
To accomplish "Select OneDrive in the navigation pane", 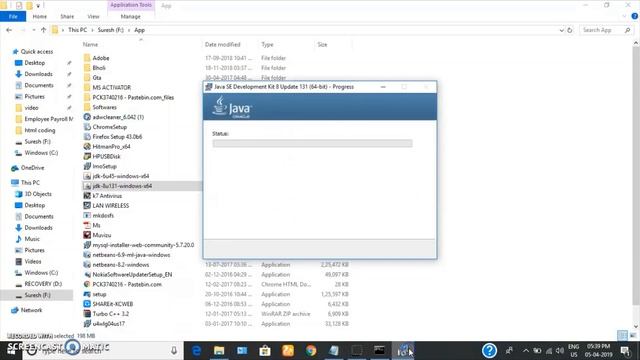I will tap(32, 168).
